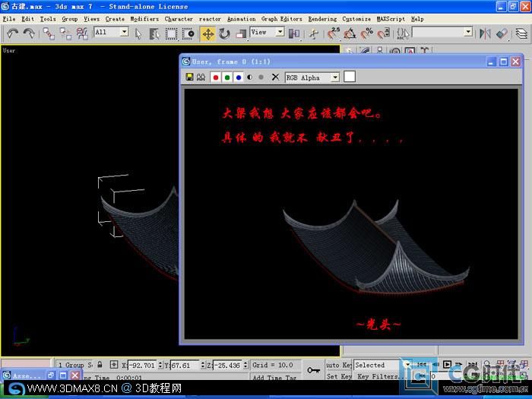Image resolution: width=532 pixels, height=399 pixels.
Task: Click the Align tool icon
Action: tap(502, 33)
